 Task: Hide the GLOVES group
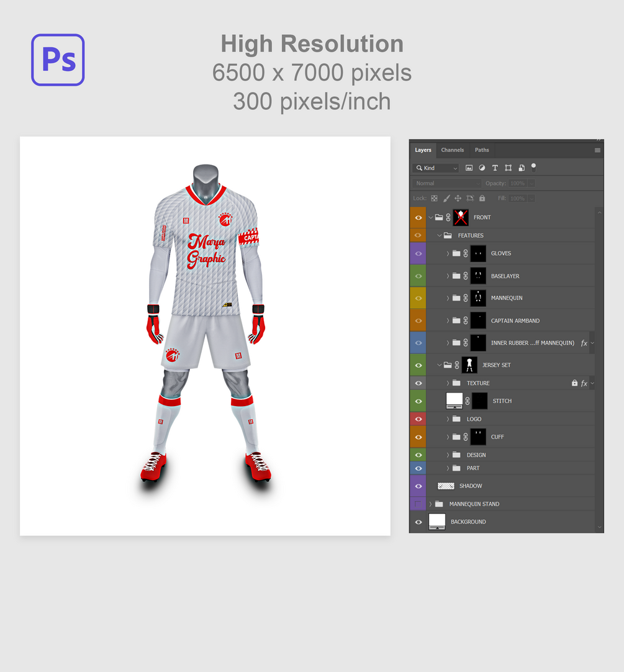click(418, 254)
